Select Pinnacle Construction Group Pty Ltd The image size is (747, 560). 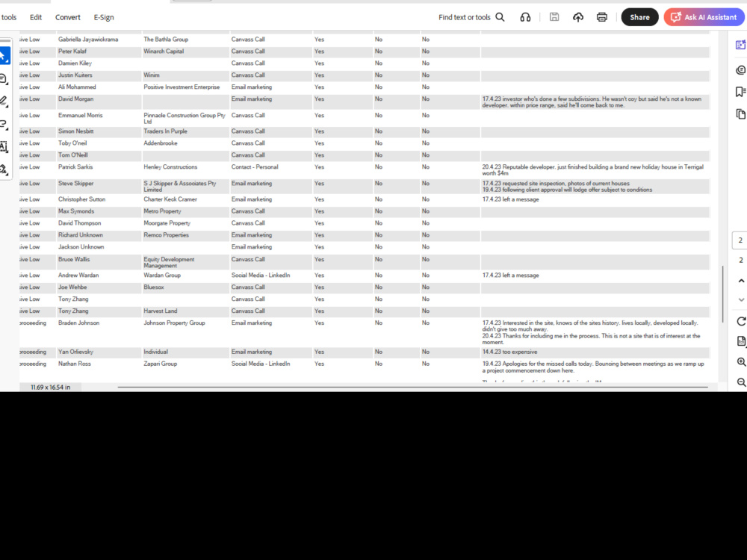[x=185, y=118]
